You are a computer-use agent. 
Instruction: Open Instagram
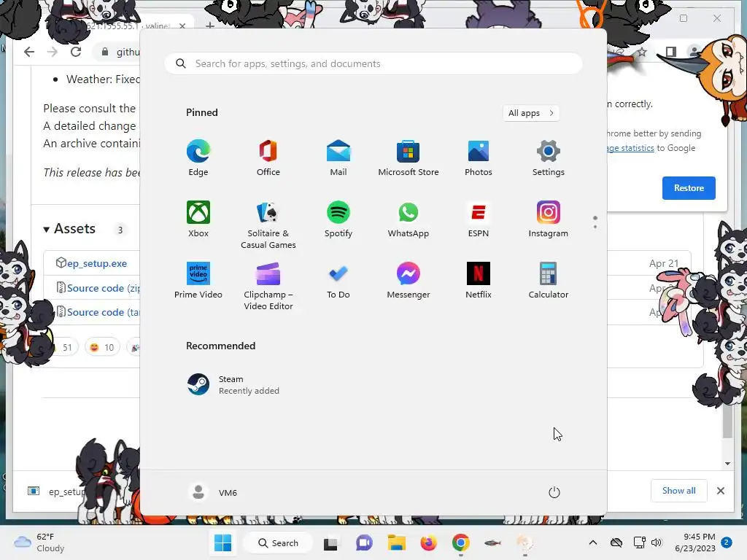point(549,219)
